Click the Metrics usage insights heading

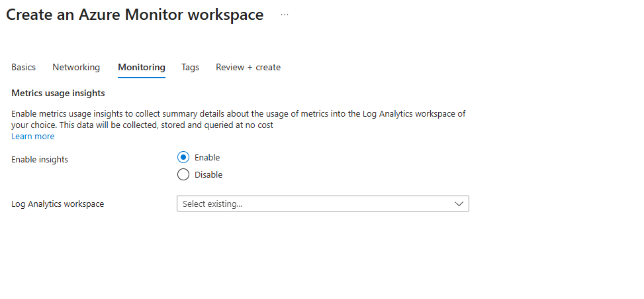pyautogui.click(x=58, y=93)
